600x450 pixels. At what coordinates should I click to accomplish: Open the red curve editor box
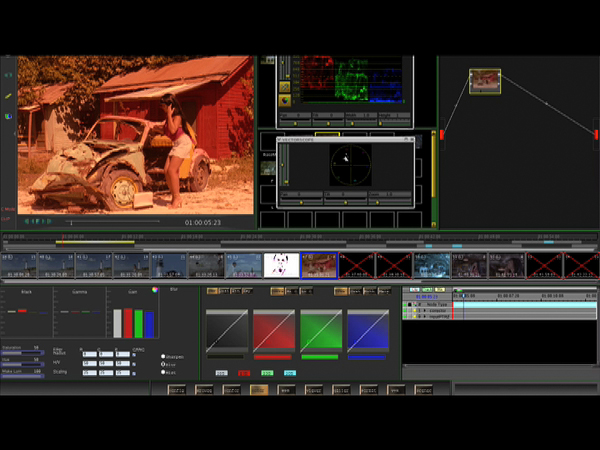click(x=275, y=328)
